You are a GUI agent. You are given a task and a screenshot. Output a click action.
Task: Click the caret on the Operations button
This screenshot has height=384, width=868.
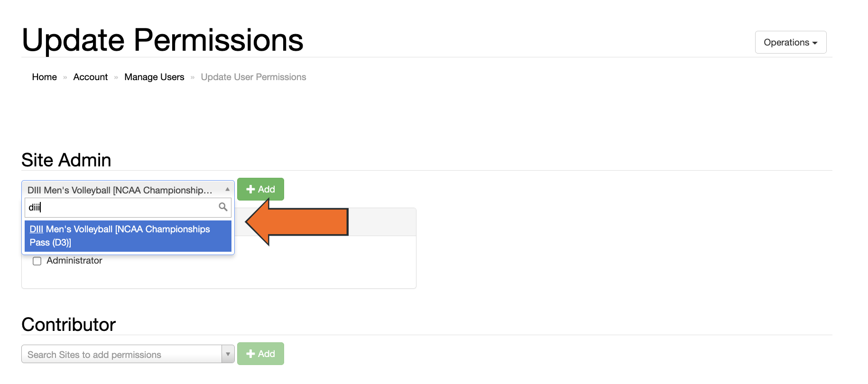point(814,42)
